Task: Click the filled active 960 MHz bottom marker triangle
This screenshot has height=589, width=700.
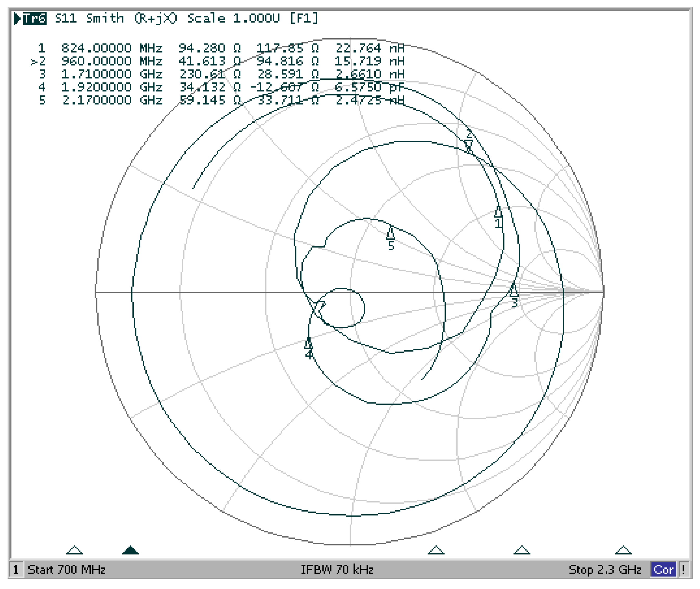Action: (x=130, y=550)
